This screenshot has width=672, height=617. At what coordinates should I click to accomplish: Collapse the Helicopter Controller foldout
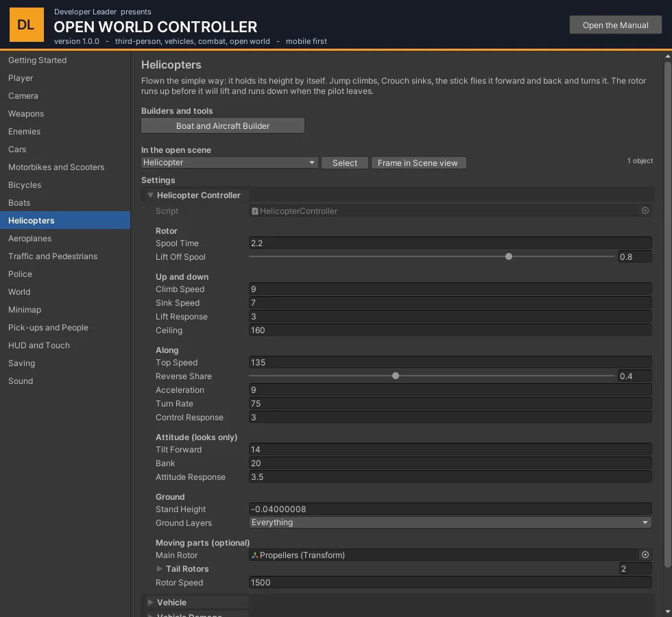[x=150, y=195]
